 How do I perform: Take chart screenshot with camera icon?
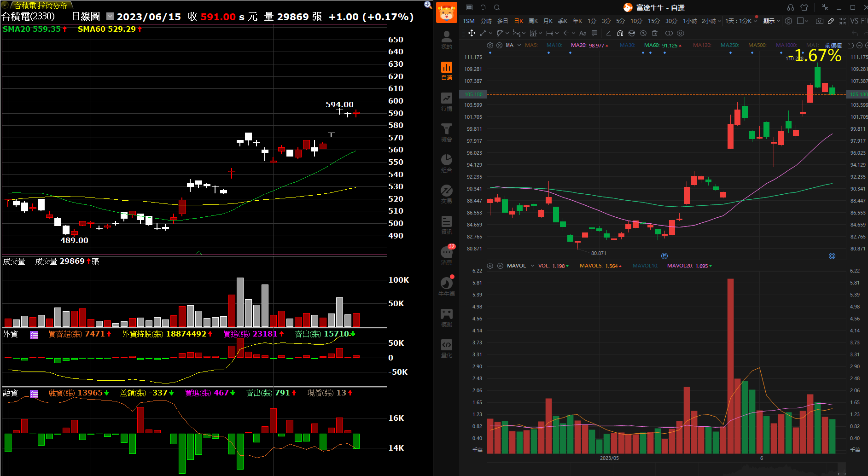coord(820,21)
